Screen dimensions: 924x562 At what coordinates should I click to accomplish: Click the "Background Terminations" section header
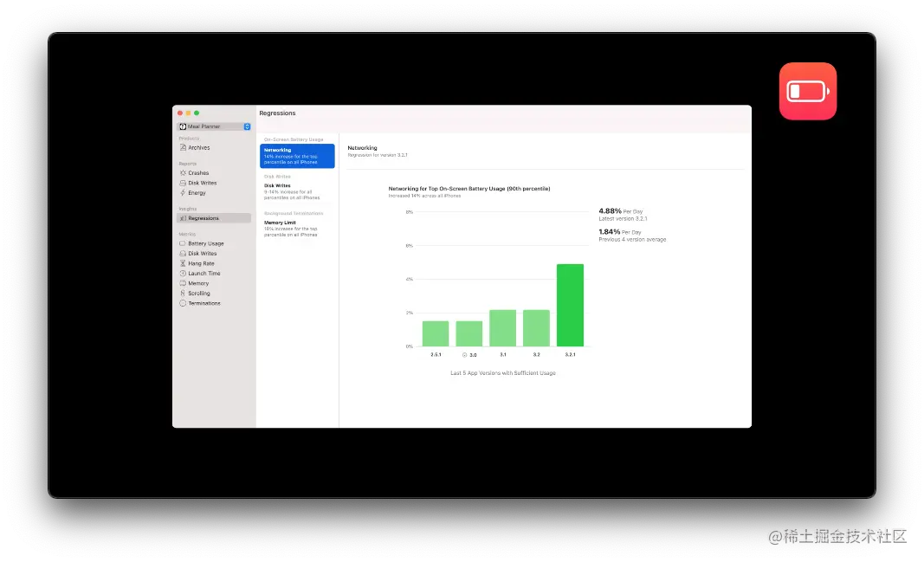(294, 214)
